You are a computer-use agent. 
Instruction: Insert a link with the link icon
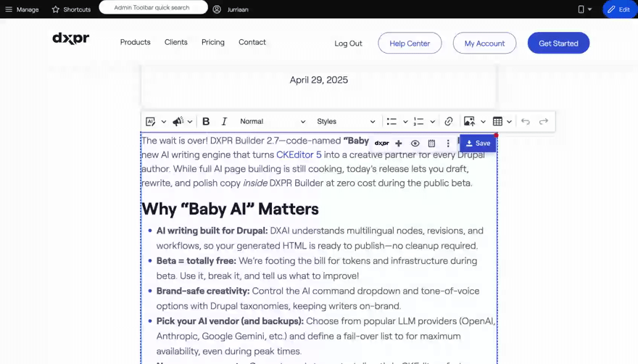pos(449,122)
